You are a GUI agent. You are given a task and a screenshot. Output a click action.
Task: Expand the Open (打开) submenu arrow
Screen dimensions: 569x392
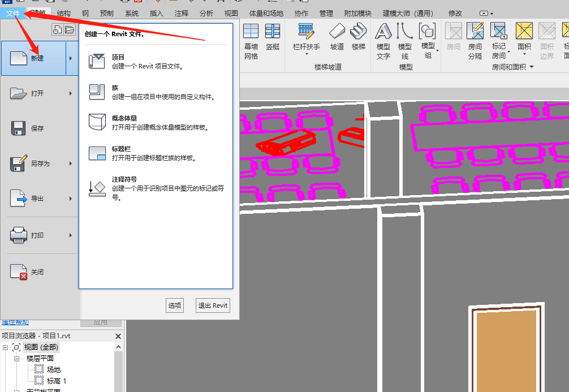[71, 93]
